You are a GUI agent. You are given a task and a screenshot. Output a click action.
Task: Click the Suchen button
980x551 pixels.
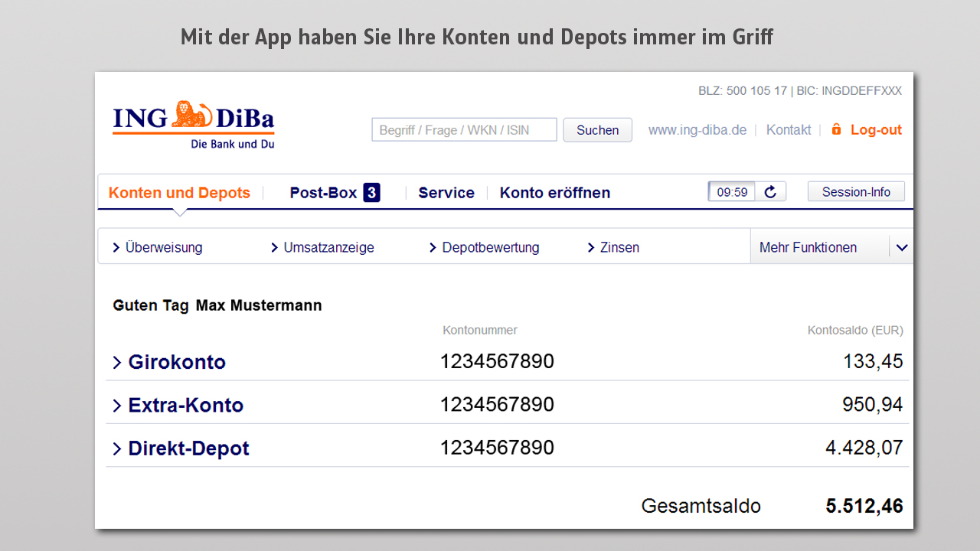pos(598,130)
